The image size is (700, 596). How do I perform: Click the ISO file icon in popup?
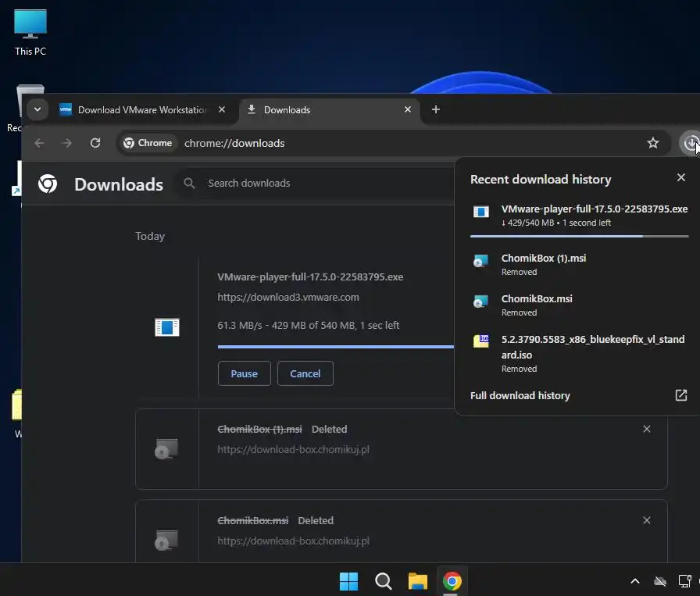click(x=480, y=341)
